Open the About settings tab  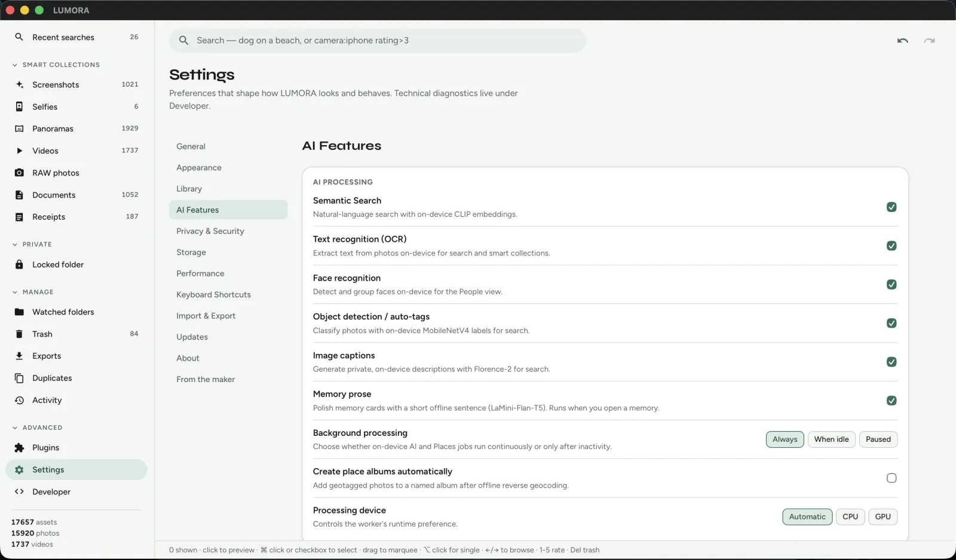coord(228,358)
